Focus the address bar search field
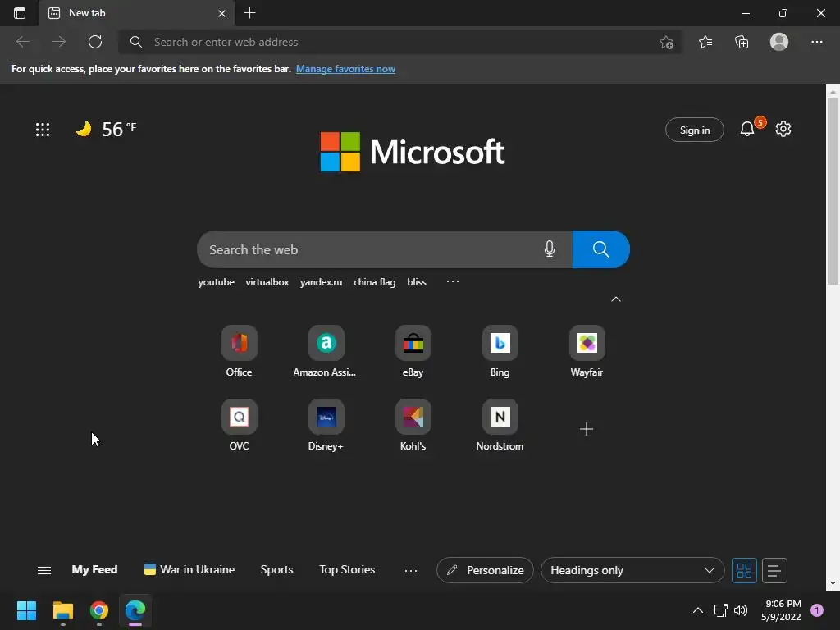Screen dimensions: 840x630 (399, 42)
